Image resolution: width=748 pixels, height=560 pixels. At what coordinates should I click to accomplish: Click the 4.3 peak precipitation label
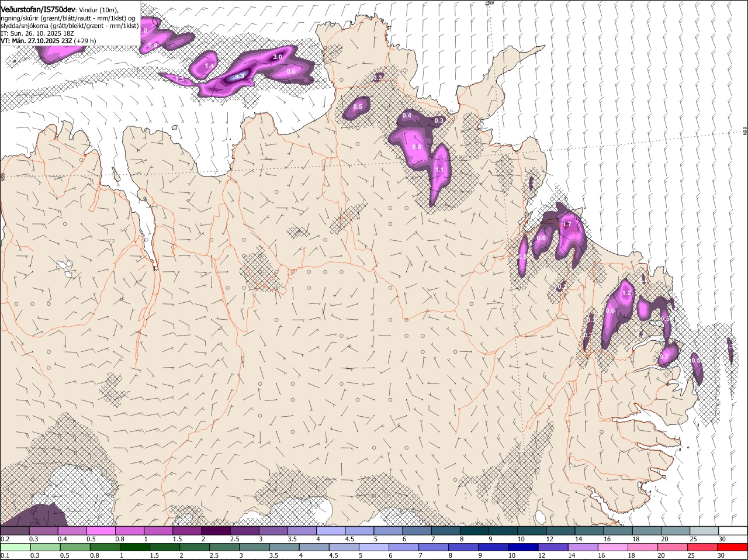click(239, 76)
